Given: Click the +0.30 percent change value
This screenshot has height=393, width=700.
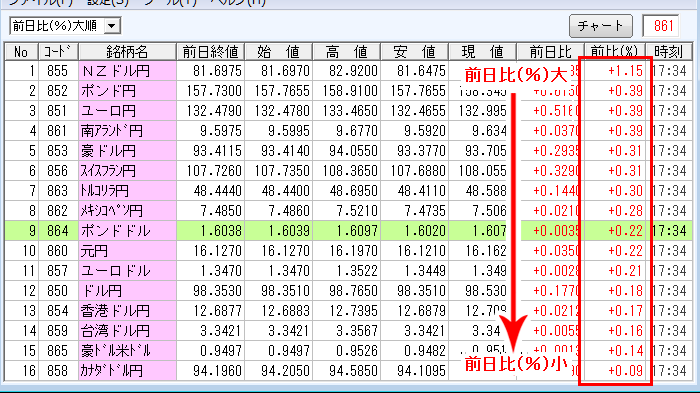Looking at the screenshot, I should tap(625, 191).
